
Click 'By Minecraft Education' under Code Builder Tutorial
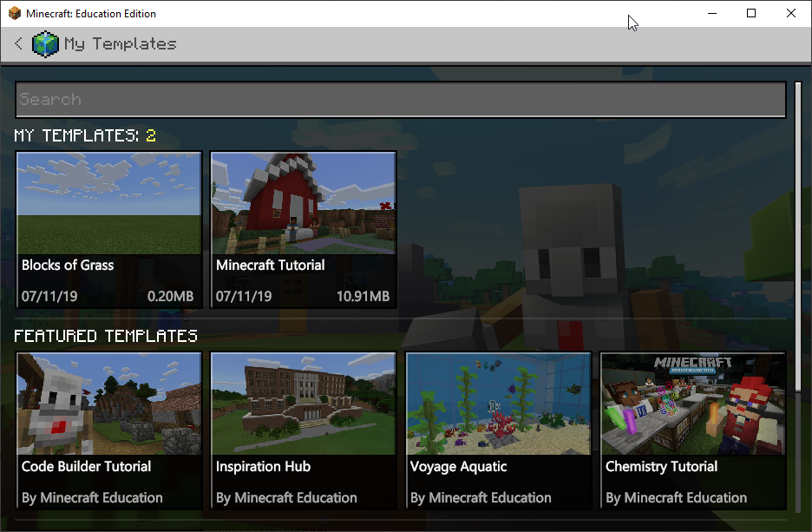92,498
